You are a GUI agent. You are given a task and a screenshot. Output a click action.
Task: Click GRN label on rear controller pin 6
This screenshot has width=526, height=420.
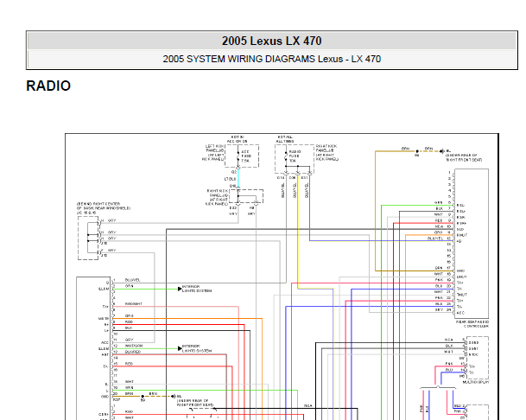438,203
